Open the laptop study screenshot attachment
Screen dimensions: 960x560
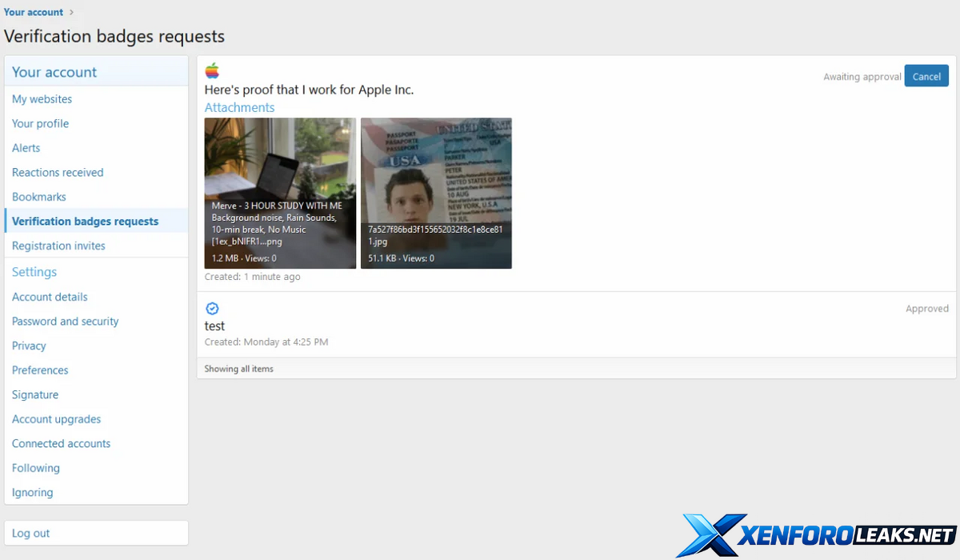[x=280, y=193]
